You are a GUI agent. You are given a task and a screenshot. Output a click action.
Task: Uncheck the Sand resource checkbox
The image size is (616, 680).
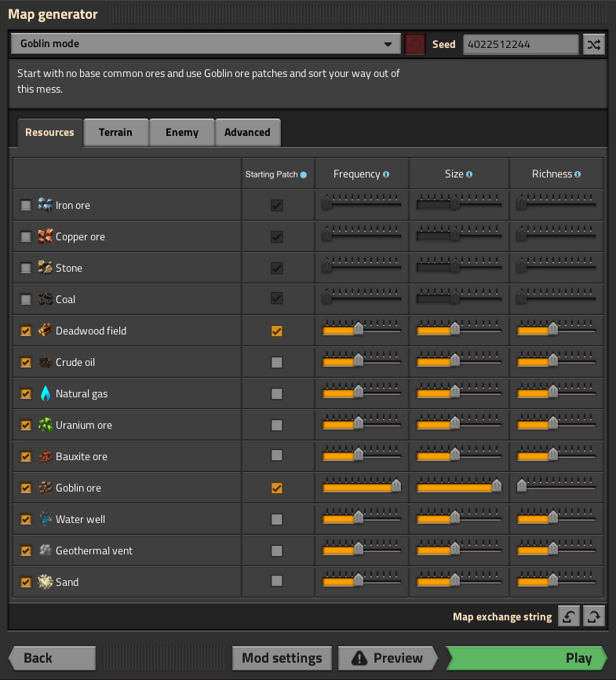pyautogui.click(x=26, y=582)
